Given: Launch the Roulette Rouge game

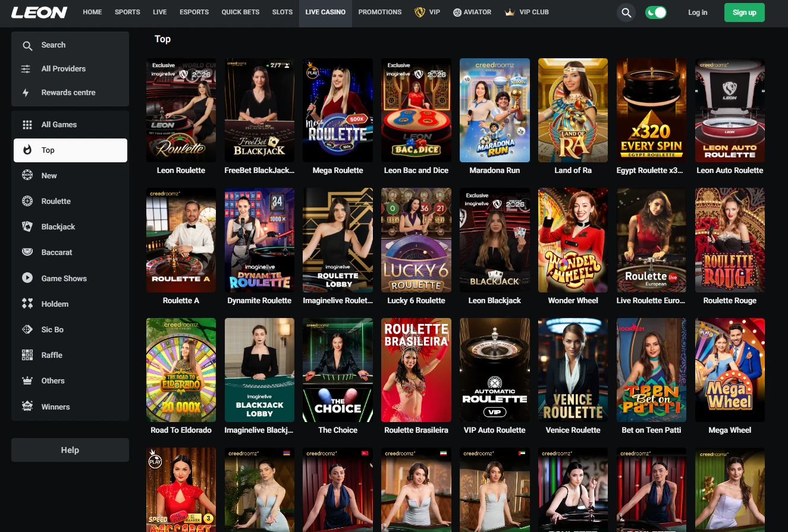Looking at the screenshot, I should coord(730,240).
